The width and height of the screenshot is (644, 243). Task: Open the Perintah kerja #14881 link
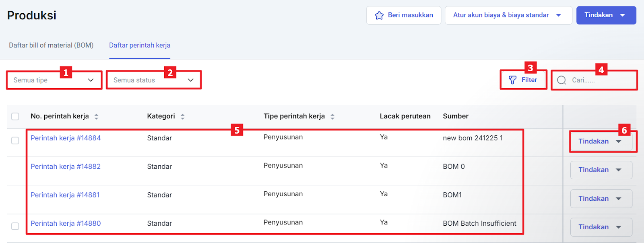[65, 195]
